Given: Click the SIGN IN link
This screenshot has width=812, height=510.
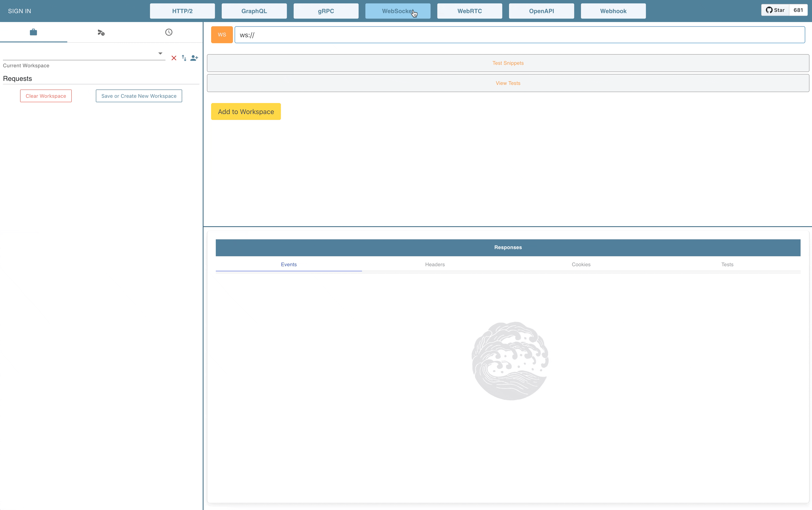Looking at the screenshot, I should (19, 11).
